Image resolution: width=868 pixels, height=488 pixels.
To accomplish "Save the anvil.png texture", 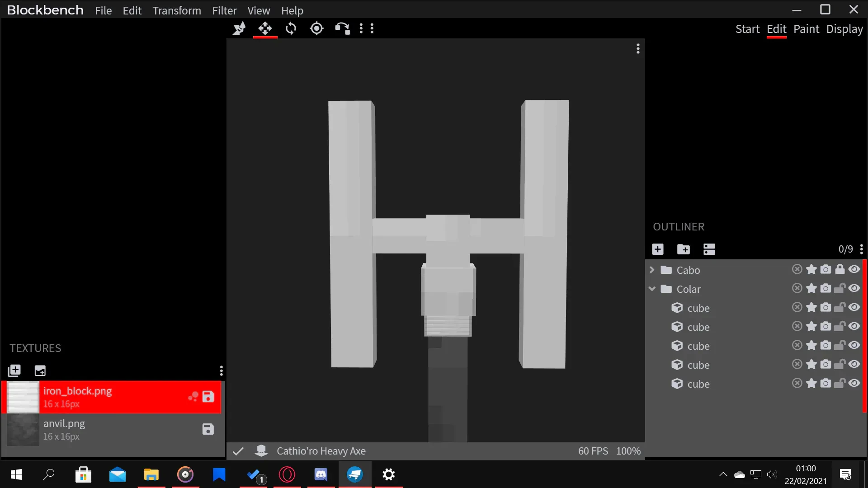I will click(208, 429).
